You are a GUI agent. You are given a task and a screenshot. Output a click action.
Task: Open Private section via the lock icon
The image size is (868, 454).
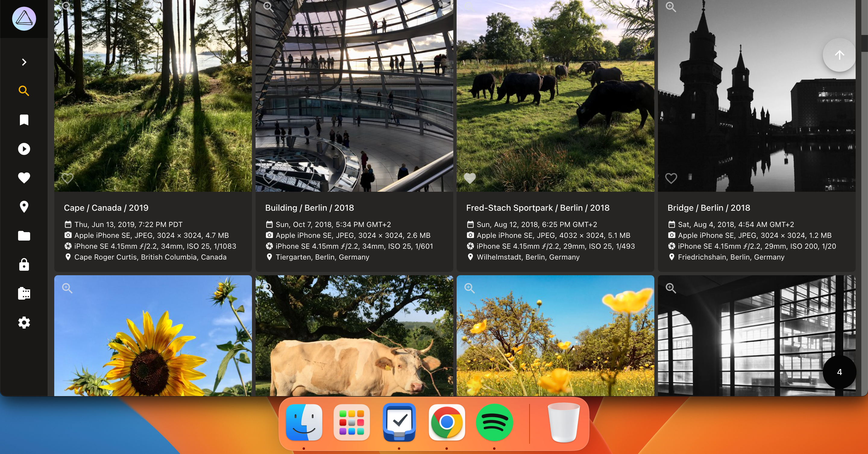[x=24, y=265]
